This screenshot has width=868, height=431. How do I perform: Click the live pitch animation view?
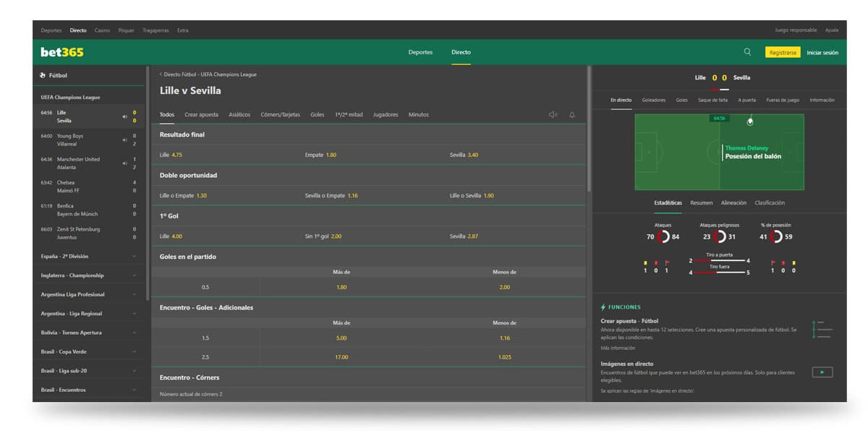point(719,152)
